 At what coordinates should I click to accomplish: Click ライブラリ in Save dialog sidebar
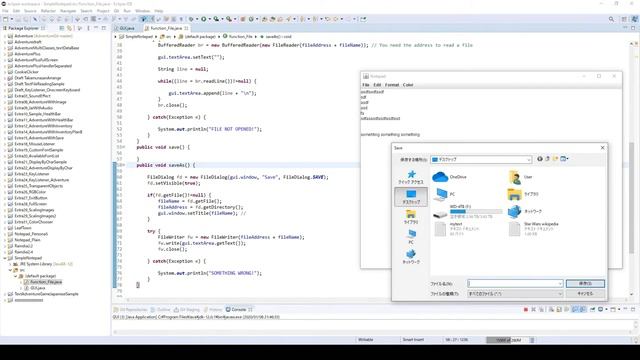pos(411,217)
